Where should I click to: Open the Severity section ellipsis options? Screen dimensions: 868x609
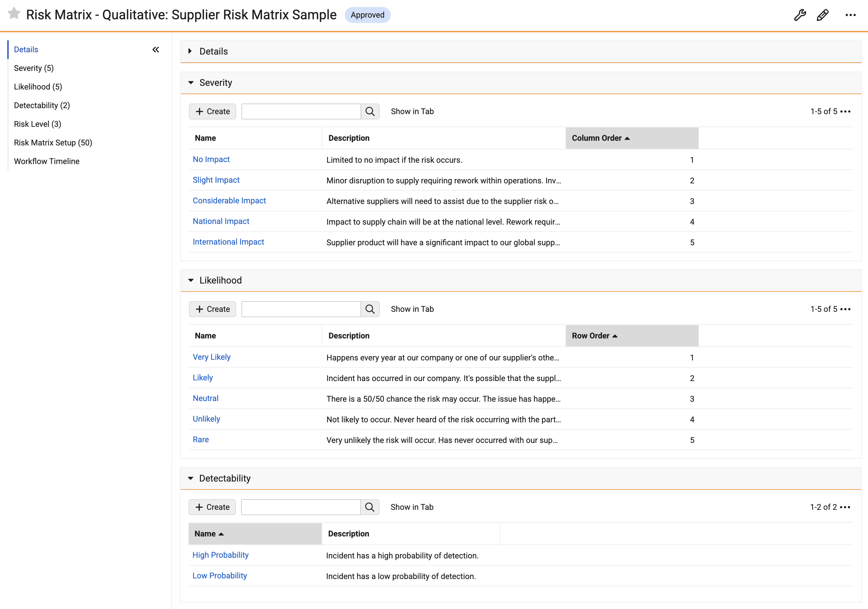coord(845,111)
